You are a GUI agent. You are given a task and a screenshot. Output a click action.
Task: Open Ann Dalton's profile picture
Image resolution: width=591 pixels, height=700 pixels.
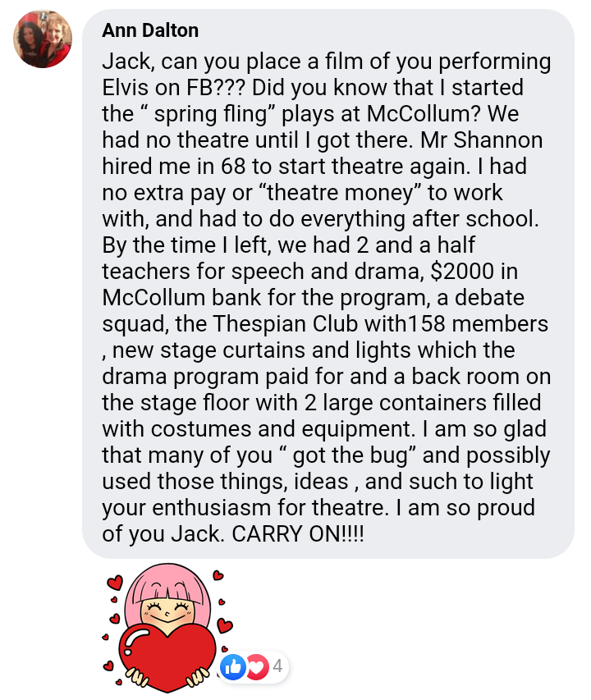[43, 39]
